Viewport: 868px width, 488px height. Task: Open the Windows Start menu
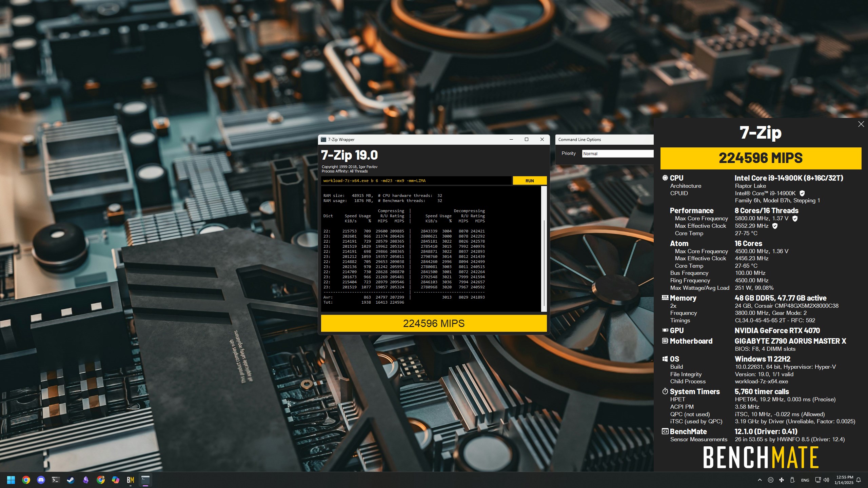pyautogui.click(x=11, y=480)
